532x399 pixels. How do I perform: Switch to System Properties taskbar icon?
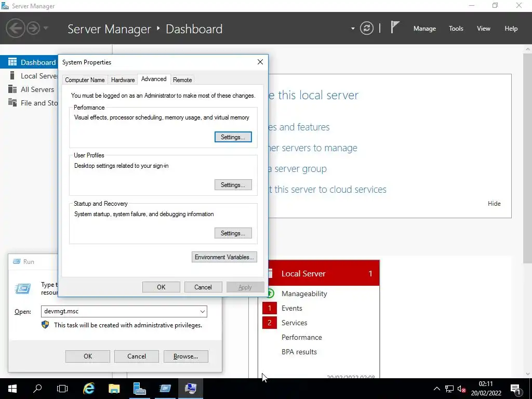coord(190,389)
